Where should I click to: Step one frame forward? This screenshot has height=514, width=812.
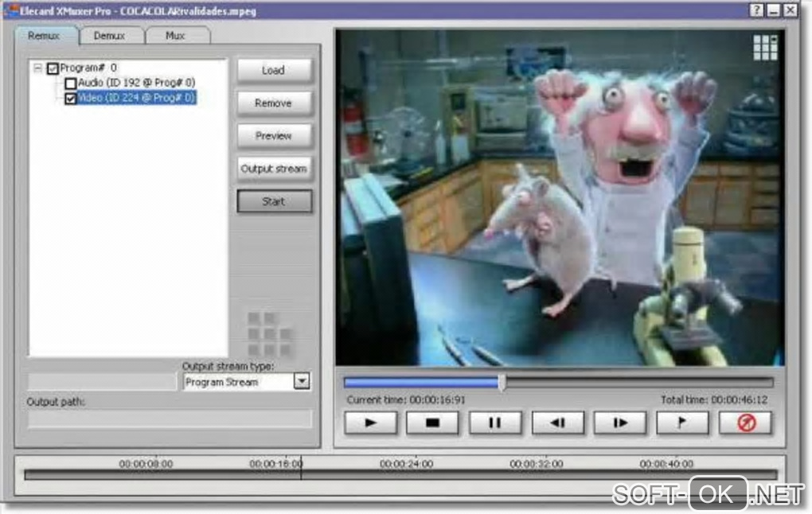point(620,423)
